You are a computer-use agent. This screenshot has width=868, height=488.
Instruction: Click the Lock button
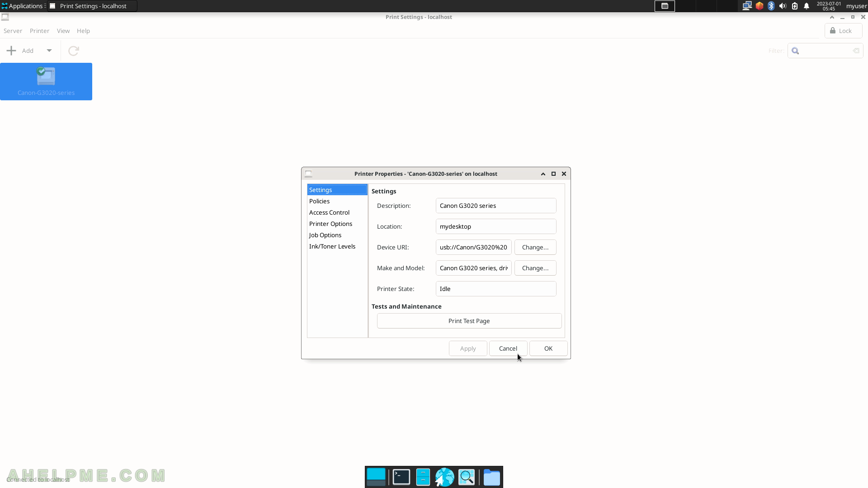tap(843, 31)
